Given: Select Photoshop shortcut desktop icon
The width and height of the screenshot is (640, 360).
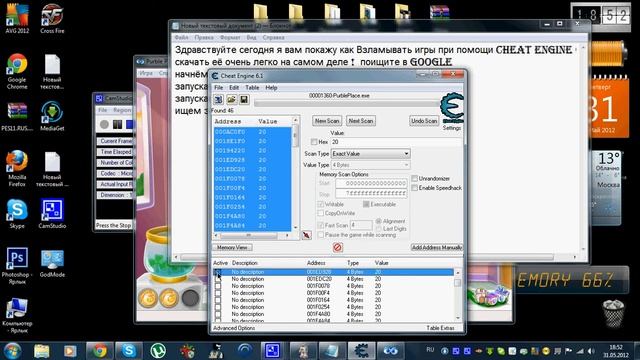Looking at the screenshot, I should pos(17,266).
